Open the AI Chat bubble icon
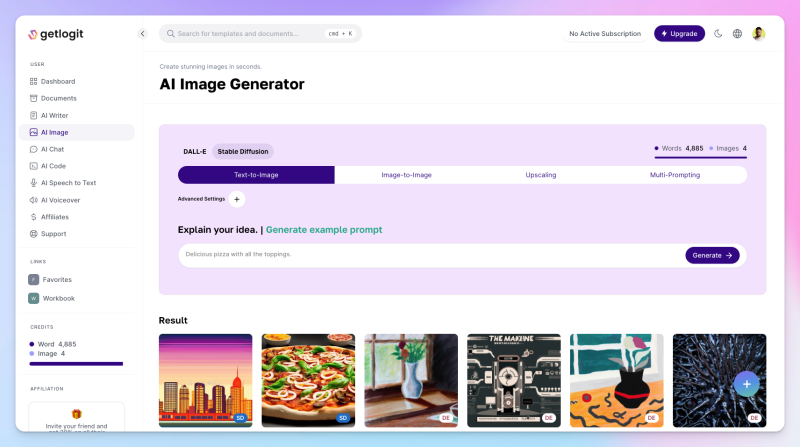 click(34, 150)
